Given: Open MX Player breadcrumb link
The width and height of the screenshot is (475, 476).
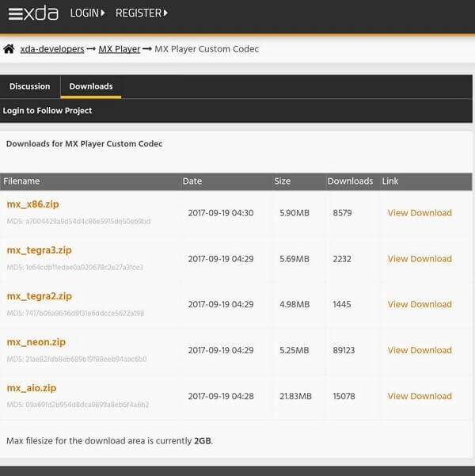Looking at the screenshot, I should tap(119, 49).
